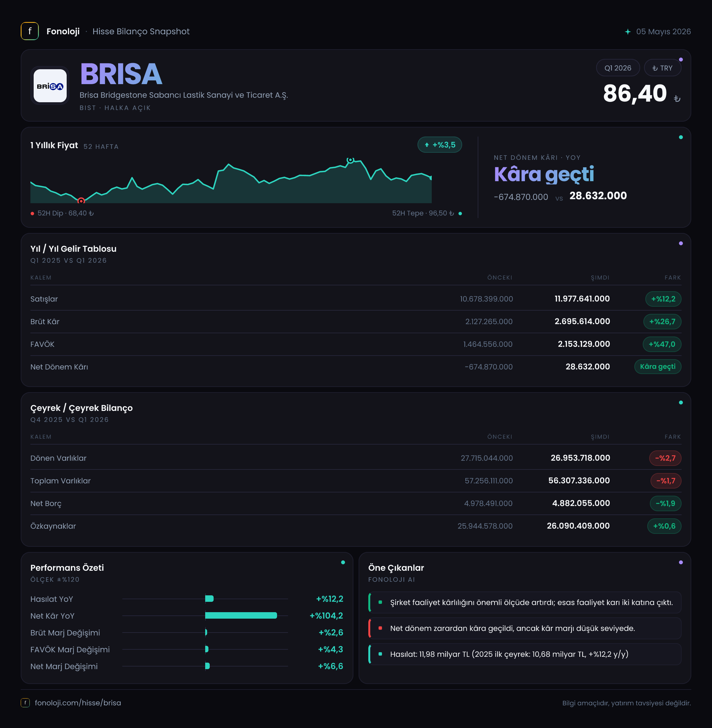Viewport: 712px width, 728px height.
Task: Click the "Hisse Bilanço Snapshot" header text
Action: pos(141,31)
